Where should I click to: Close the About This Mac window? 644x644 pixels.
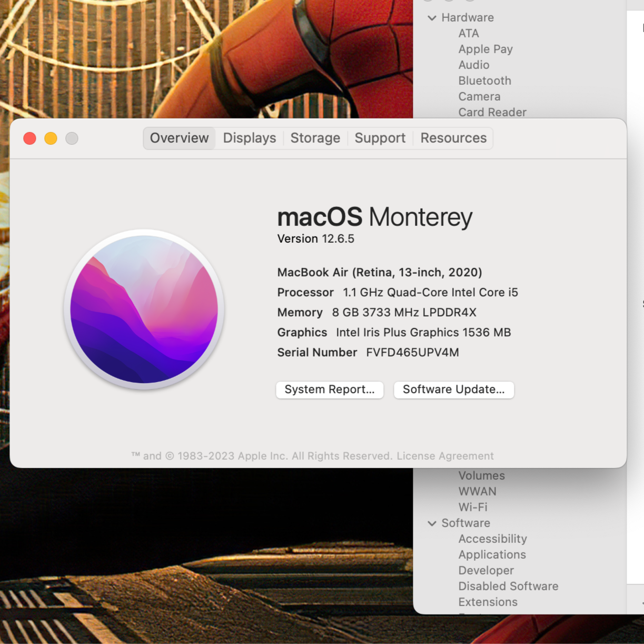pos(30,138)
